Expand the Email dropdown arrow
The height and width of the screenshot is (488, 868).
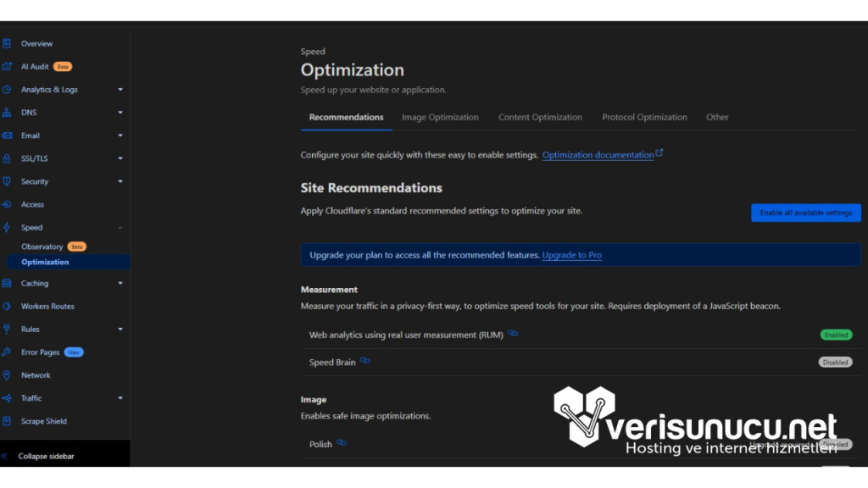120,136
